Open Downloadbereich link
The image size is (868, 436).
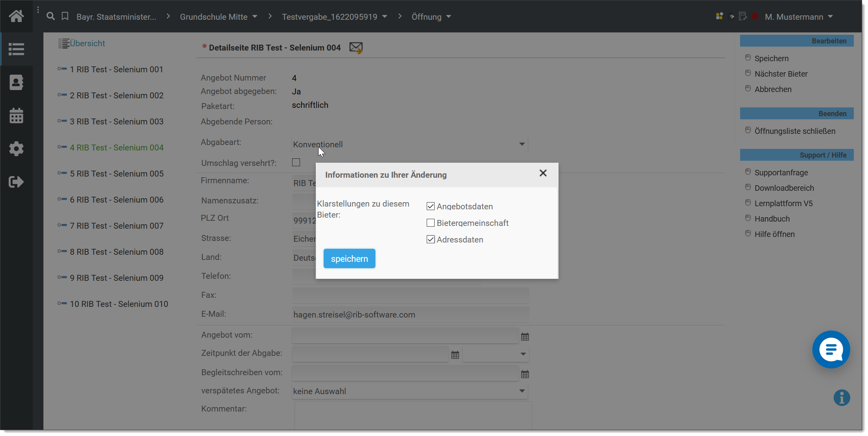784,188
